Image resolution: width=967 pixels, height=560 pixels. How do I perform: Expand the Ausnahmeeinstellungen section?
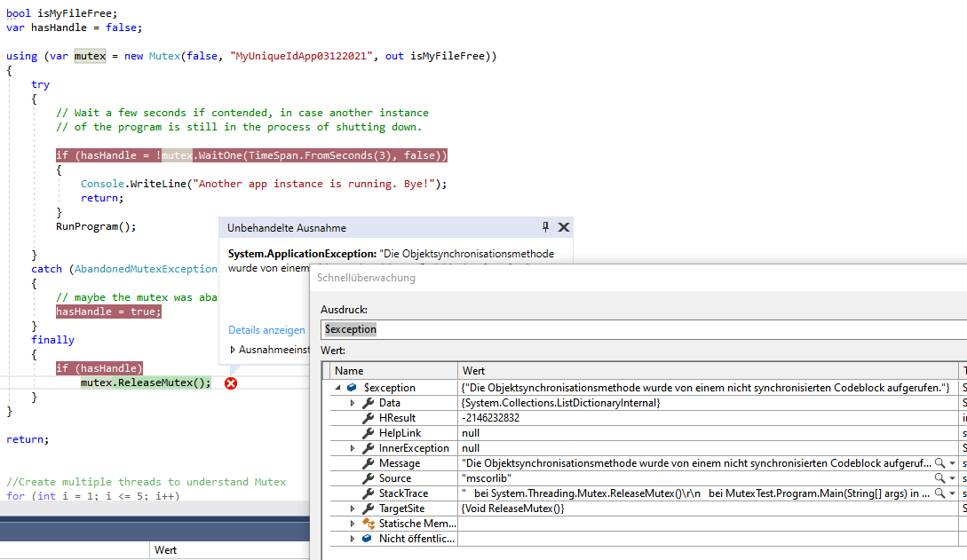point(233,350)
